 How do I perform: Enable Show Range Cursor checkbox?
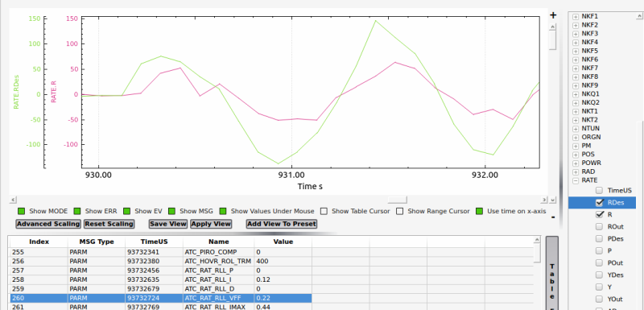click(x=400, y=211)
